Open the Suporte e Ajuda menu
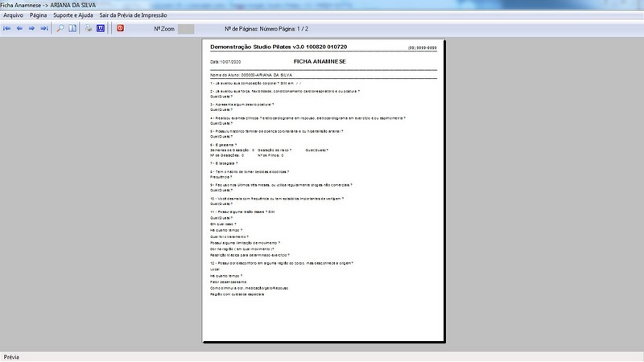644x362 pixels. [x=73, y=15]
